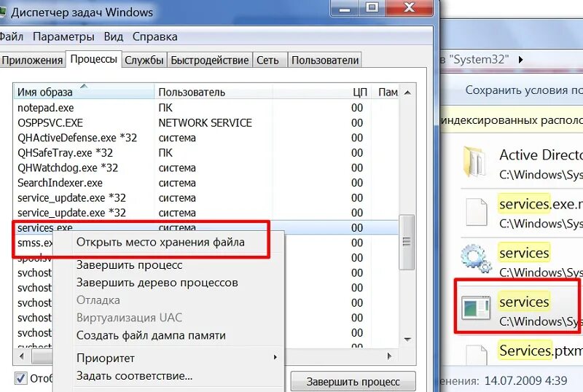Screen dimensions: 583x392
Task: Close the Task Manager window
Action: pos(410,8)
